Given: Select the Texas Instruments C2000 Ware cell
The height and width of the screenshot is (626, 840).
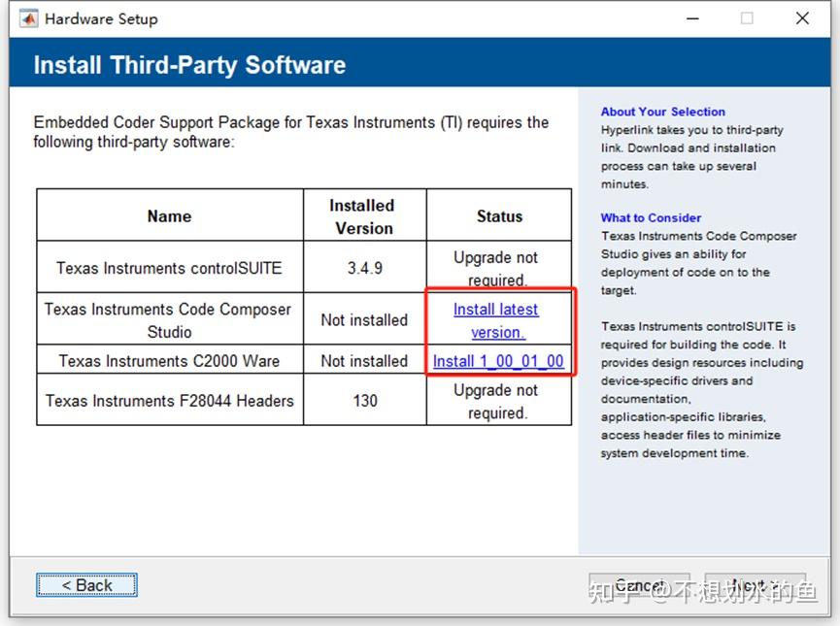Looking at the screenshot, I should [x=170, y=360].
